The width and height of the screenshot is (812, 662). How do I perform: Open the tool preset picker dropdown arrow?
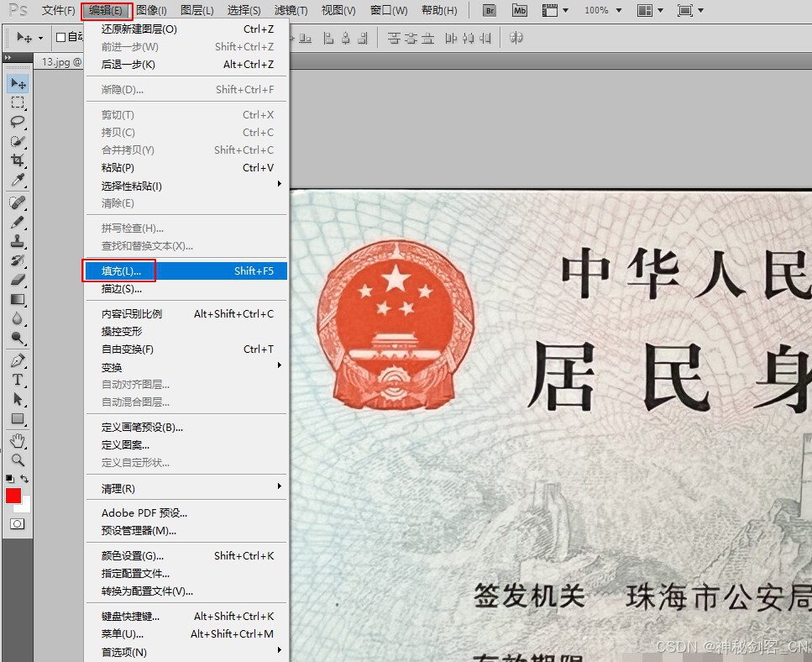pos(40,38)
